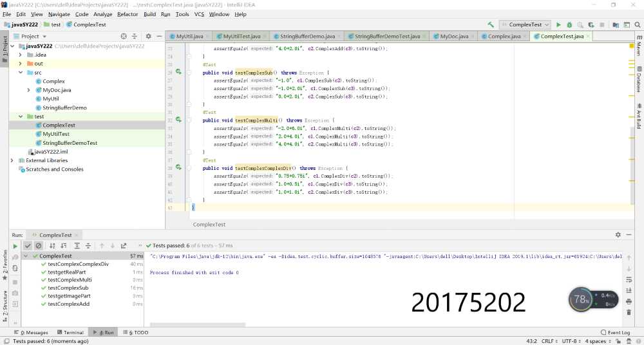Click the editor vertical scrollbar
644x345 pixels.
632,164
